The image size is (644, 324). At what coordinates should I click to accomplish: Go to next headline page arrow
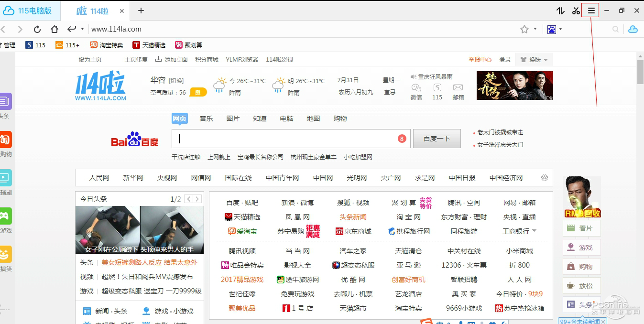click(x=197, y=199)
